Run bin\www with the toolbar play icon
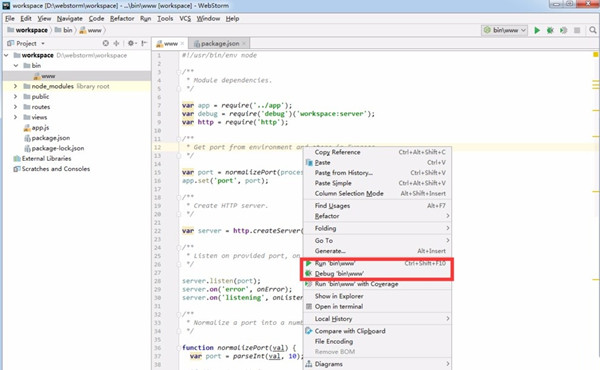Screen dimensions: 600x370 click(537, 30)
